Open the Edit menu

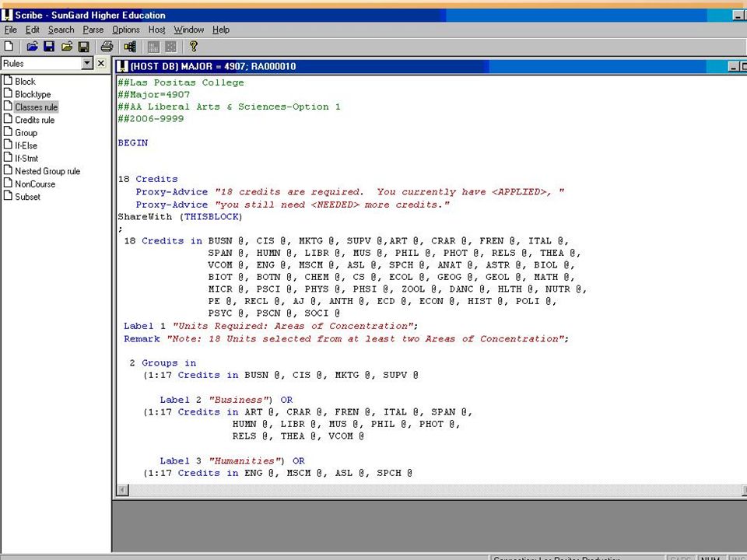(33, 30)
